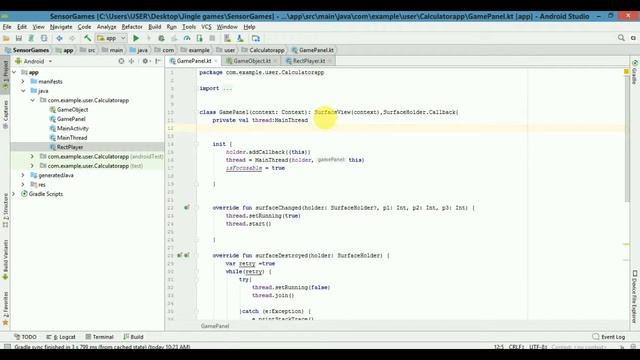Click gutter override marker at surfaceDestroyed line
640x360 pixels.
(183, 255)
